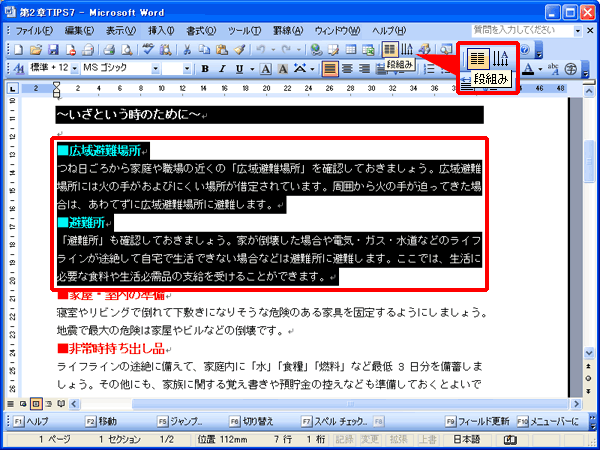Open the font size dropdown
The height and width of the screenshot is (450, 600).
(x=187, y=69)
